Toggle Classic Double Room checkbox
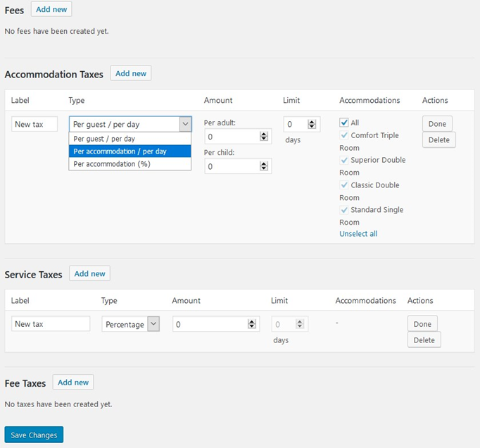Screen dimensions: 480x448 (x=343, y=185)
